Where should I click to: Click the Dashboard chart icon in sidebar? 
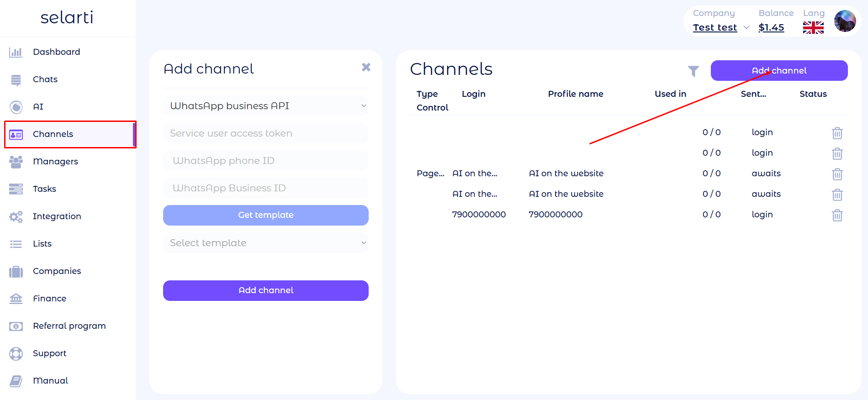16,52
